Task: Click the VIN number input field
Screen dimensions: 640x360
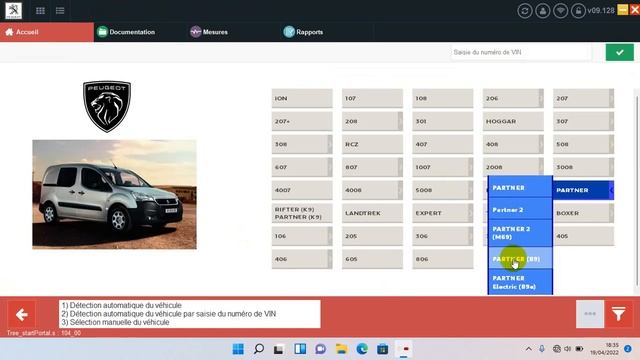Action: pyautogui.click(x=521, y=52)
